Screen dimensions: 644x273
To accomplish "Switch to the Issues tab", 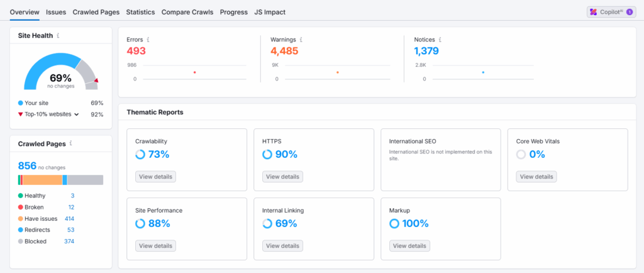I will point(56,13).
